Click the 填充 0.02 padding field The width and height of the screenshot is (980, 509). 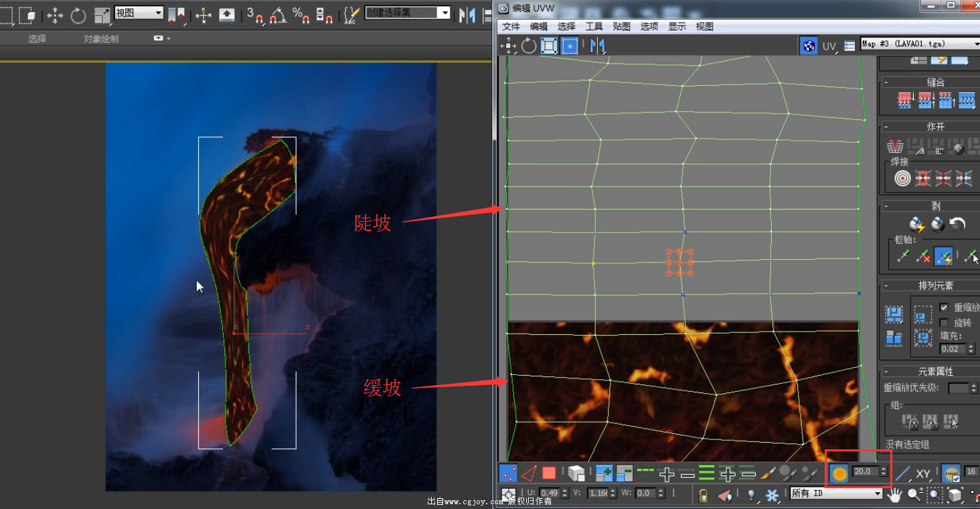pos(951,349)
